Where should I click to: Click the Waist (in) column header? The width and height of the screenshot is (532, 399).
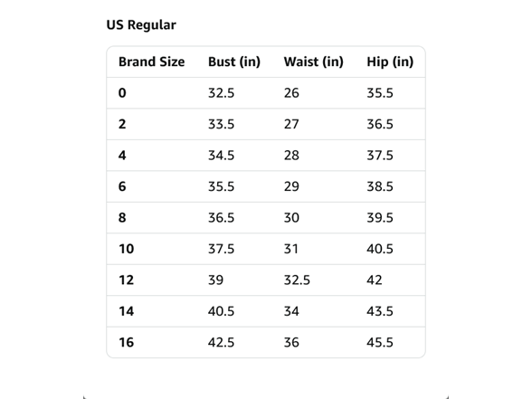point(313,62)
